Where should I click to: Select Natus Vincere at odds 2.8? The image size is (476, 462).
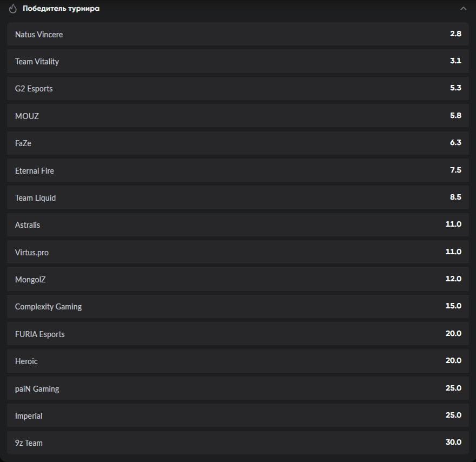click(x=237, y=34)
